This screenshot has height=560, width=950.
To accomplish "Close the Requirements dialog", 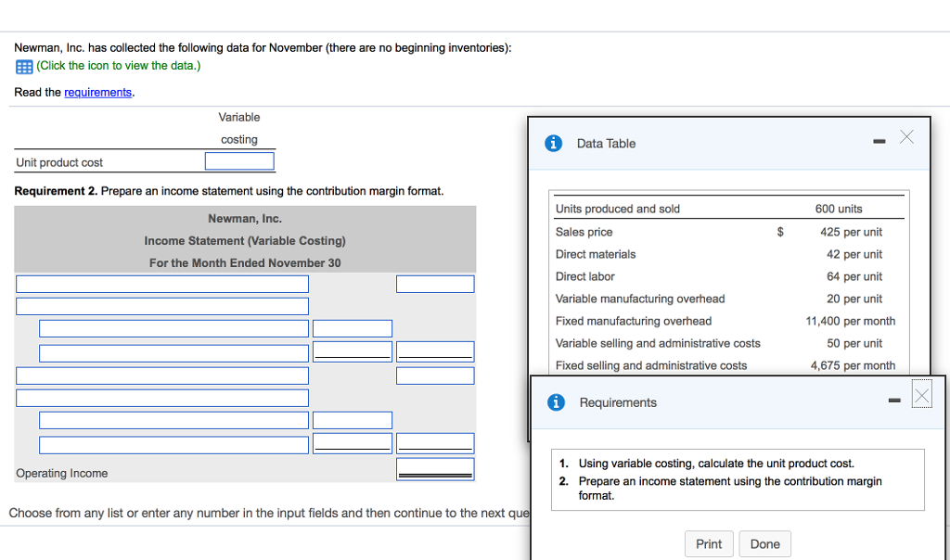I will [x=921, y=396].
